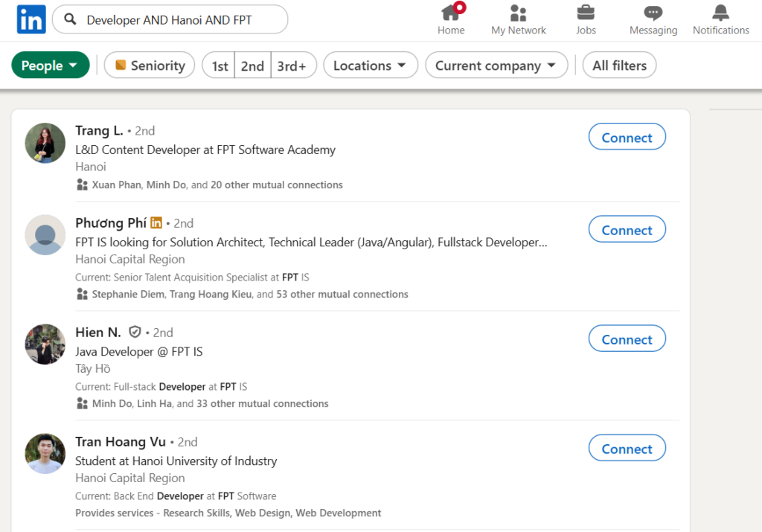762x532 pixels.
Task: Click LinkedIn Premium badge beside Phương Phí
Action: pos(156,222)
